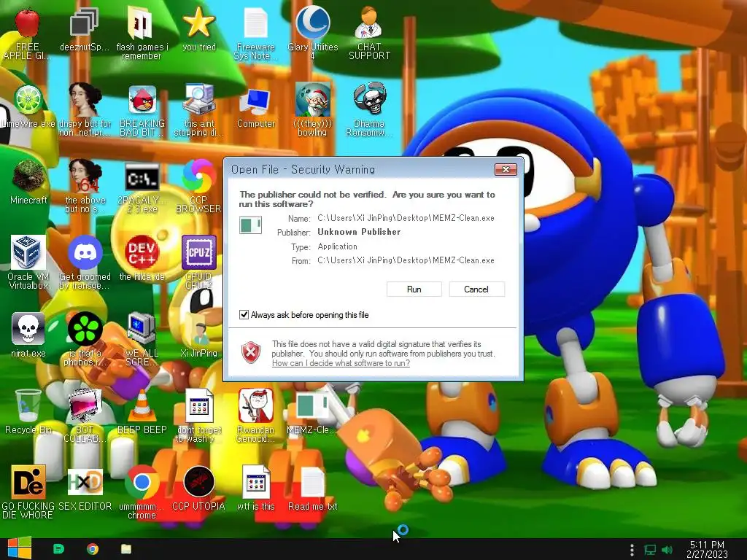
Task: Select LimeWire.exe desktop icon
Action: [x=28, y=107]
